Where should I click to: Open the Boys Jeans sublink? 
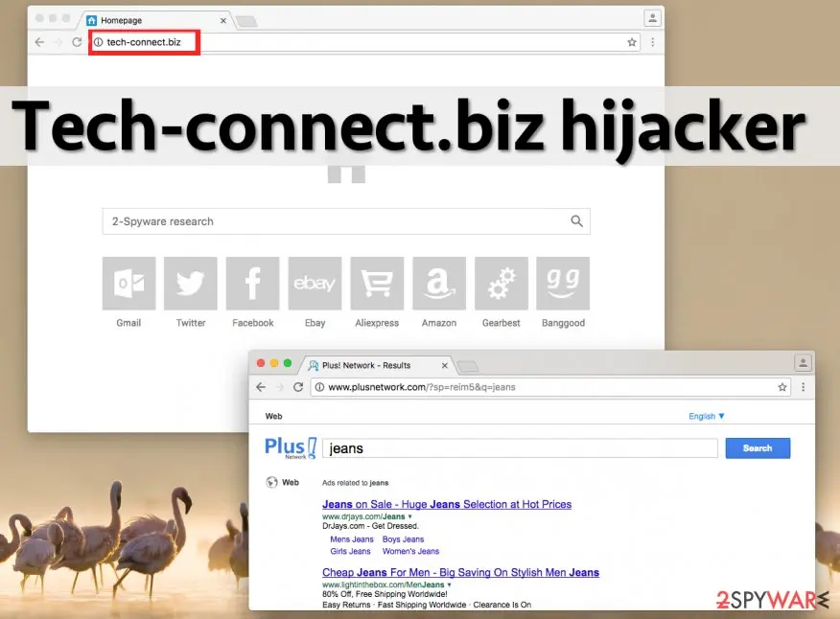coord(403,539)
